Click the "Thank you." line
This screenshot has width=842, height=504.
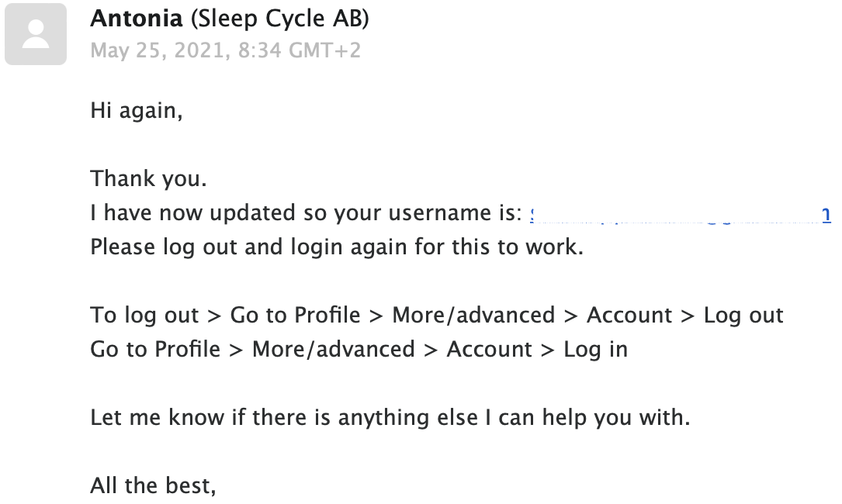[149, 179]
